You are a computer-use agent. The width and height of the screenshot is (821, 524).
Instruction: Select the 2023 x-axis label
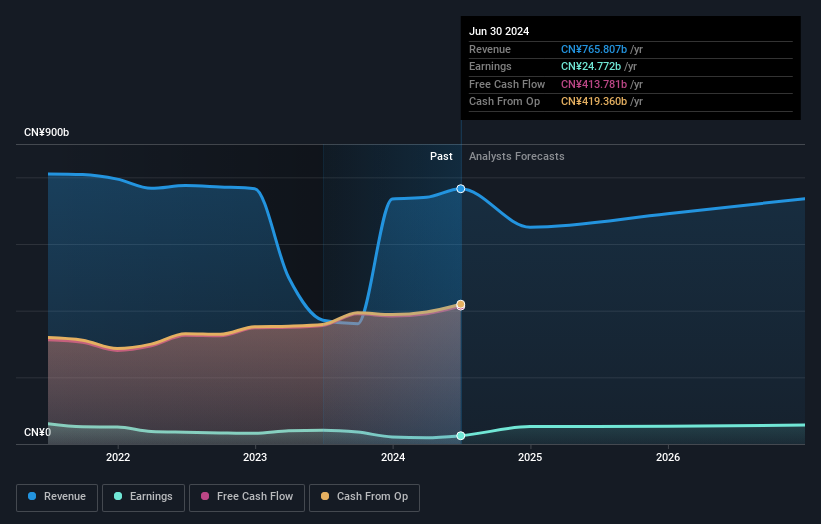pos(255,457)
